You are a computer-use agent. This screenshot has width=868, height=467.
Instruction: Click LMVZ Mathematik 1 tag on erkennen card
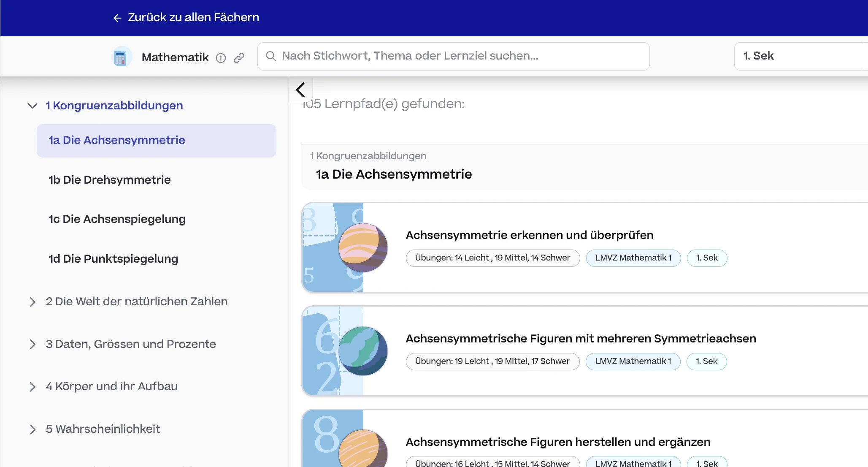point(633,258)
